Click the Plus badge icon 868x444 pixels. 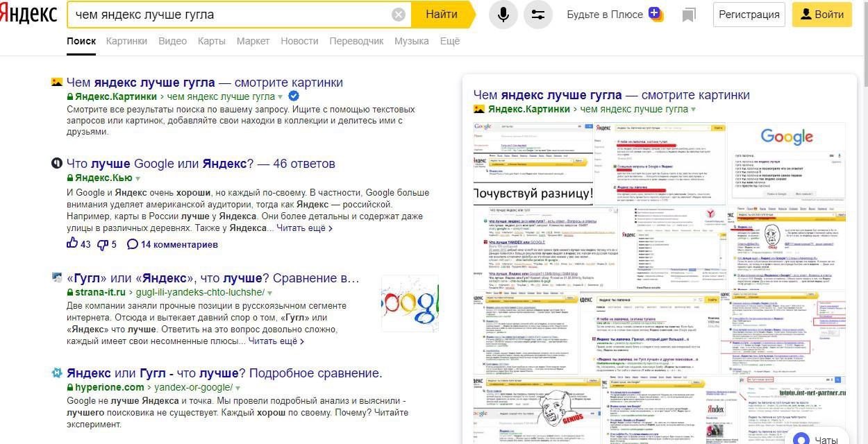click(656, 13)
